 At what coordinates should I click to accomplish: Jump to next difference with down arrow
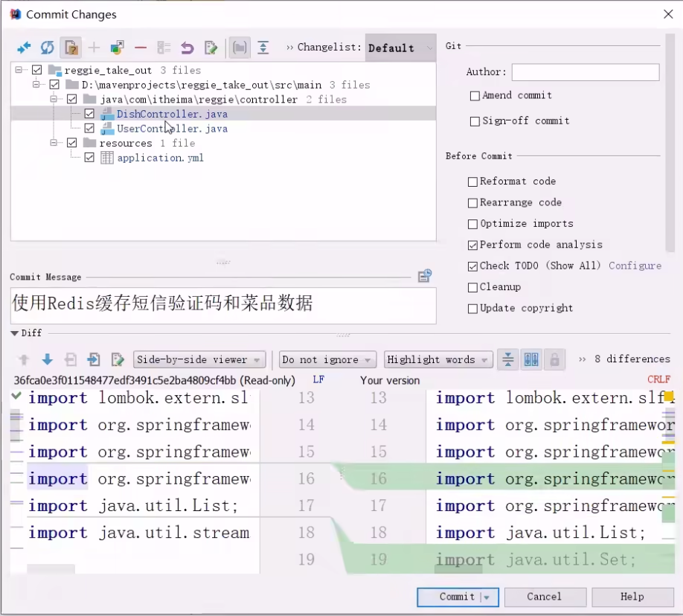pos(47,360)
